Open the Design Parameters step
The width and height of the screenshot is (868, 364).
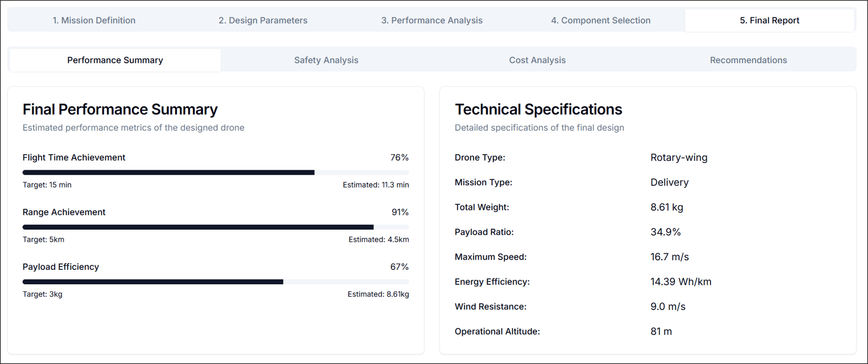click(x=263, y=20)
